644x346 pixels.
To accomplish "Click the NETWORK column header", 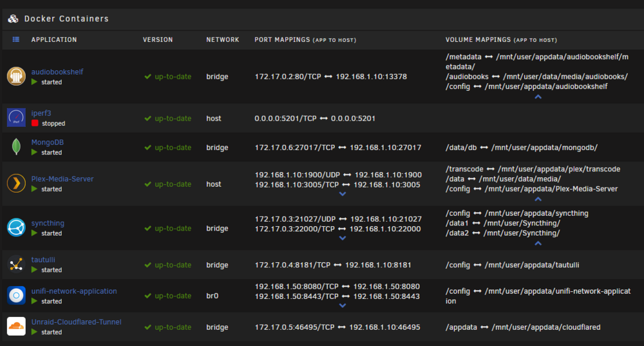I will tap(223, 40).
